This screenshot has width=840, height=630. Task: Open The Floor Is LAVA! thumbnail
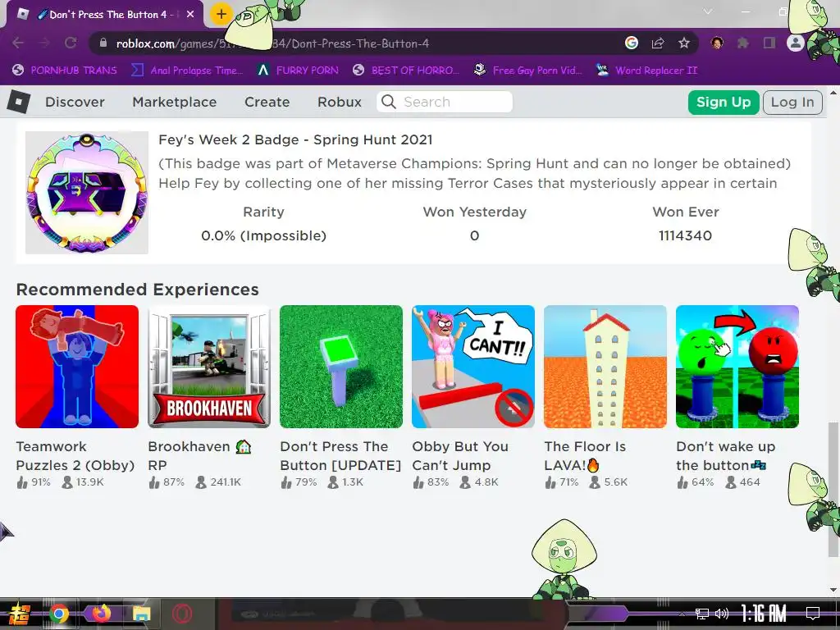point(605,367)
